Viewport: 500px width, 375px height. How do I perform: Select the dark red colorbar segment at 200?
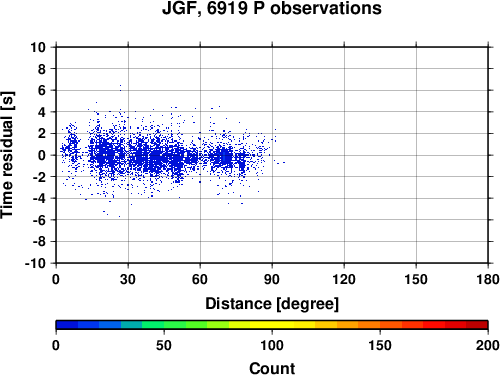point(477,325)
